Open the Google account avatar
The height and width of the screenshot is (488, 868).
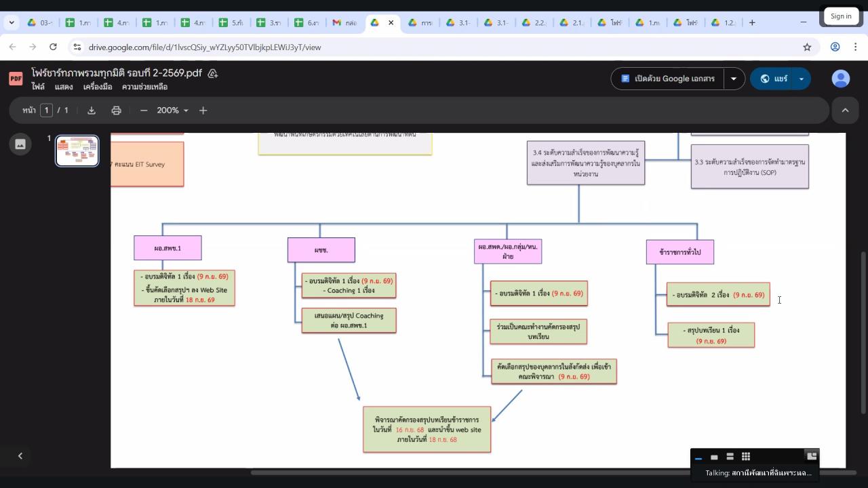pos(841,79)
